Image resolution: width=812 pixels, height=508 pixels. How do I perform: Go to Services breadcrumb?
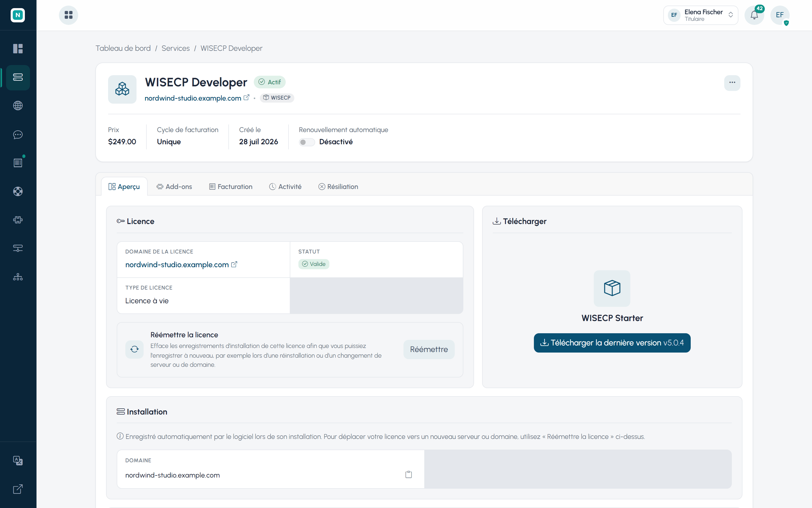176,48
